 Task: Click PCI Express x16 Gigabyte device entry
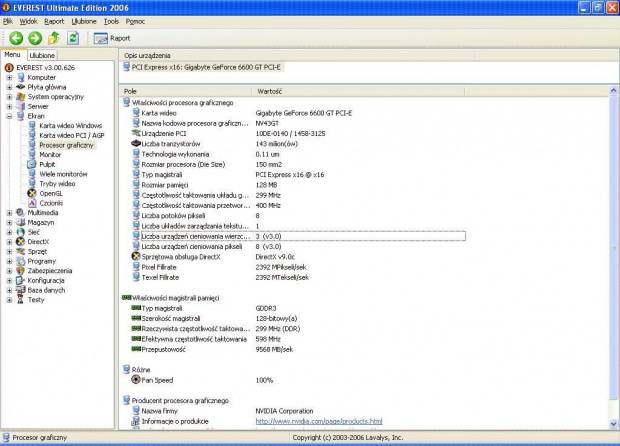(202, 67)
